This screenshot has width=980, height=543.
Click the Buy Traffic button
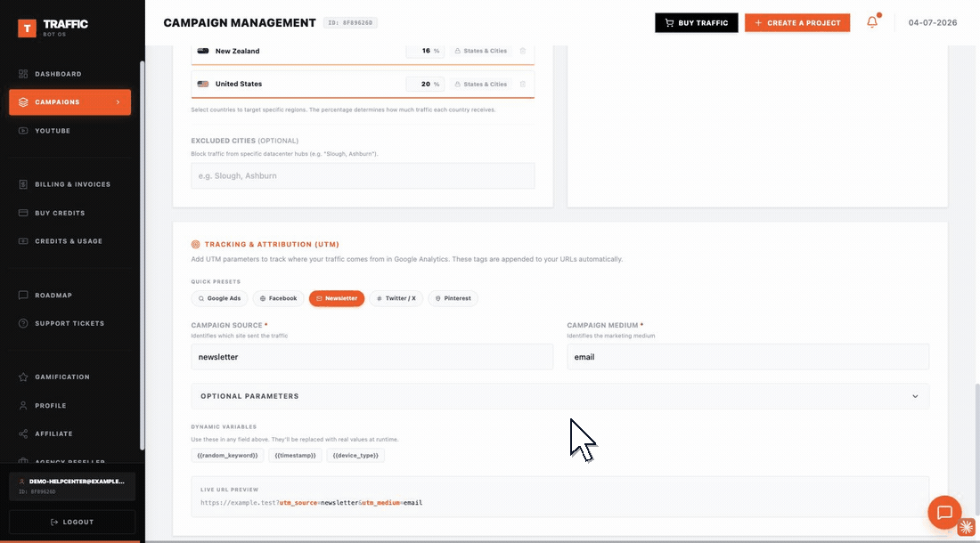click(x=697, y=23)
